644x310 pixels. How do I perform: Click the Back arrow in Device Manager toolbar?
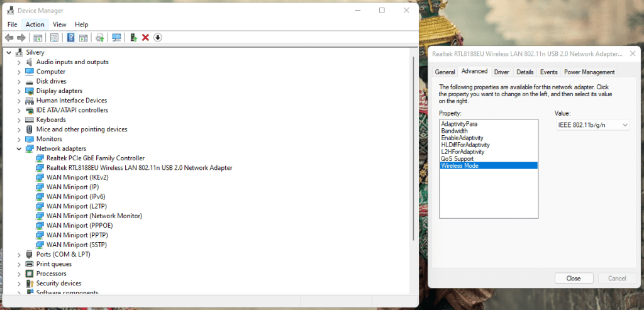9,38
